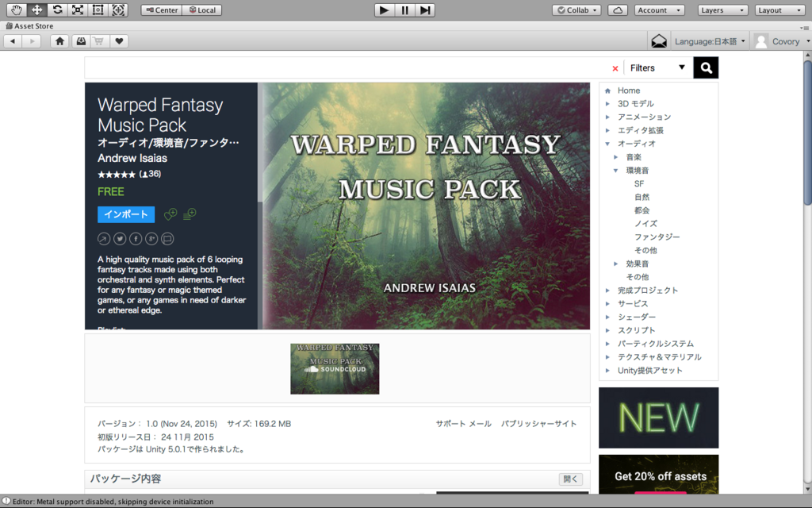Expand the 3D モデル category

click(607, 104)
